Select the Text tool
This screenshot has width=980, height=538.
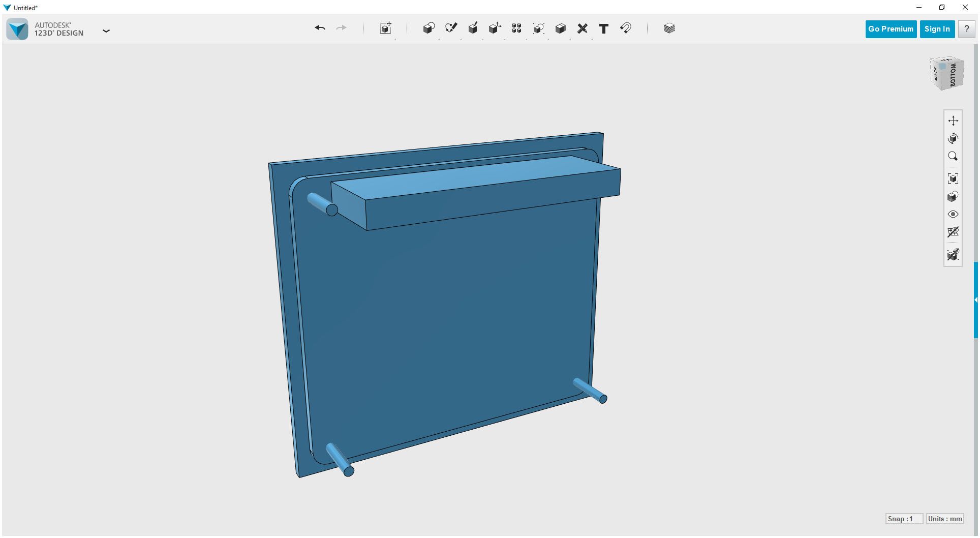604,28
